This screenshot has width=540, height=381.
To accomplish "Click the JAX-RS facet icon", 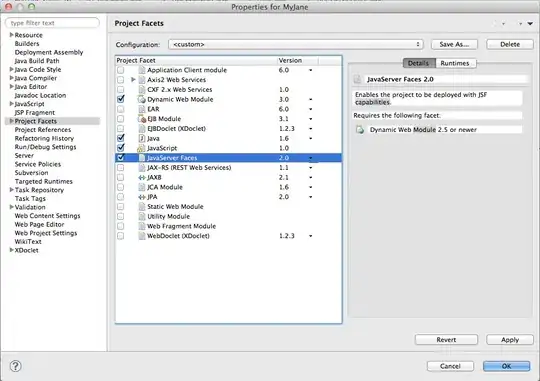I will pyautogui.click(x=142, y=167).
